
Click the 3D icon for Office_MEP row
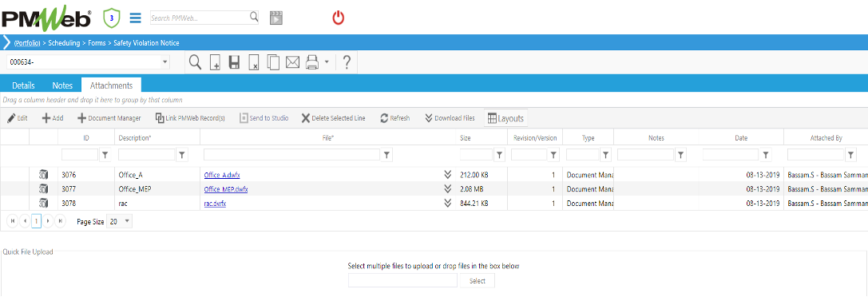pyautogui.click(x=43, y=189)
